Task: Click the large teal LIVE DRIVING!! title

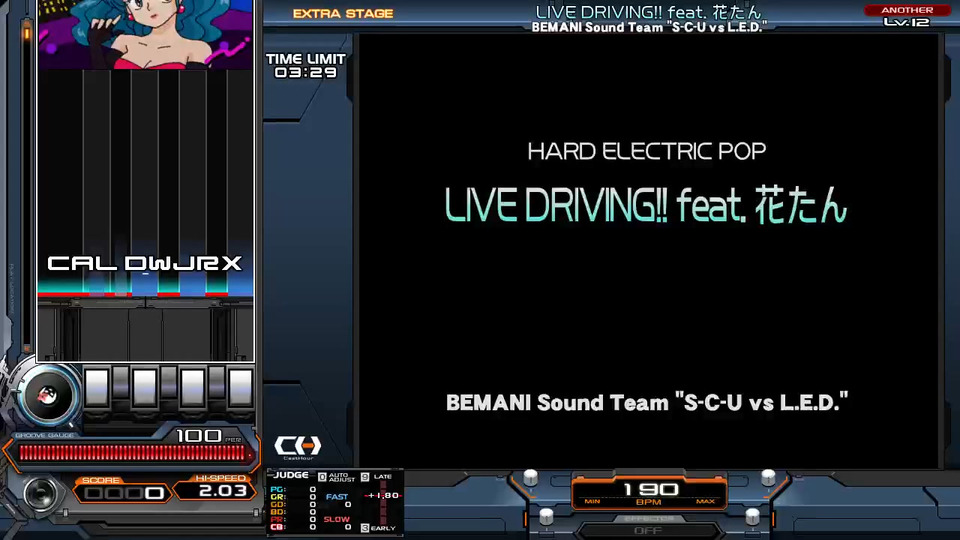Action: click(646, 204)
